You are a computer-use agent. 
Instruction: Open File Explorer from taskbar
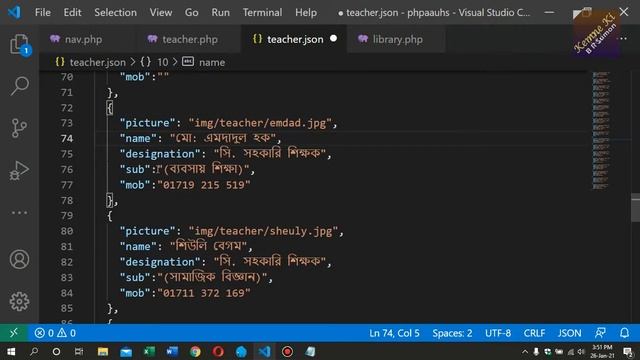(x=103, y=351)
